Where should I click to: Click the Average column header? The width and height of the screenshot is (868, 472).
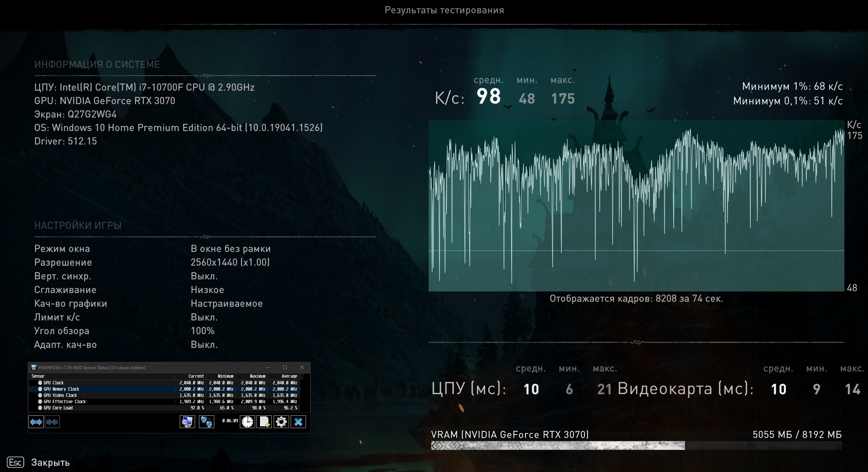coord(289,376)
